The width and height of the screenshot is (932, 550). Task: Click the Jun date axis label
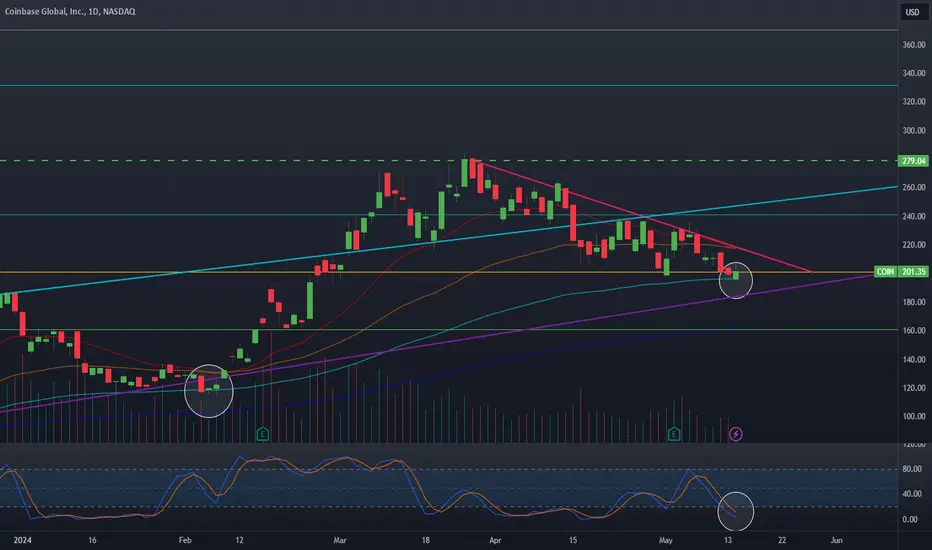click(836, 540)
